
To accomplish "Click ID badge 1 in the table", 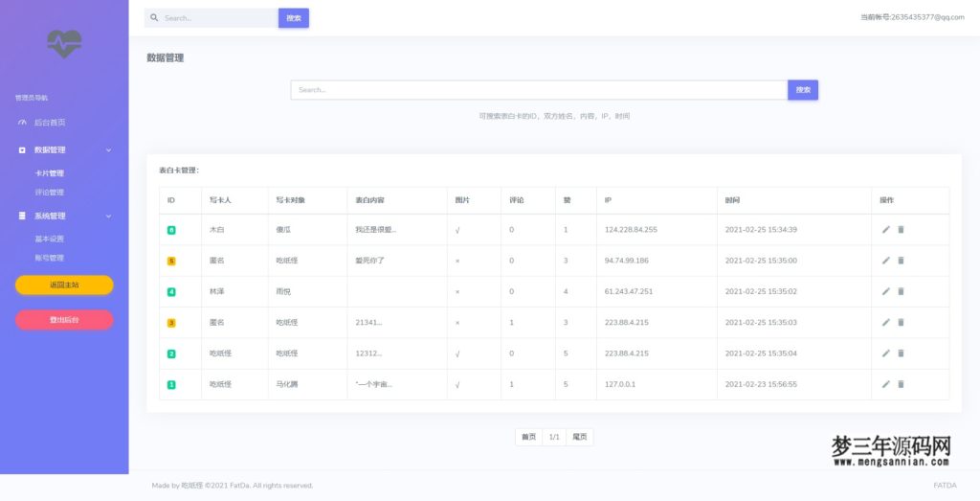I will [x=171, y=385].
